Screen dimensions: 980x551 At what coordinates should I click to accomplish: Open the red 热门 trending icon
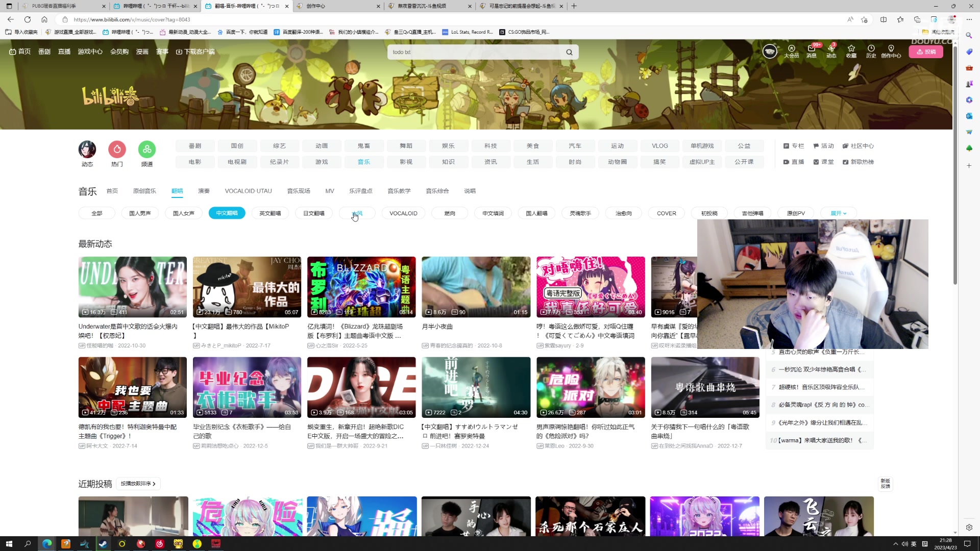tap(117, 149)
